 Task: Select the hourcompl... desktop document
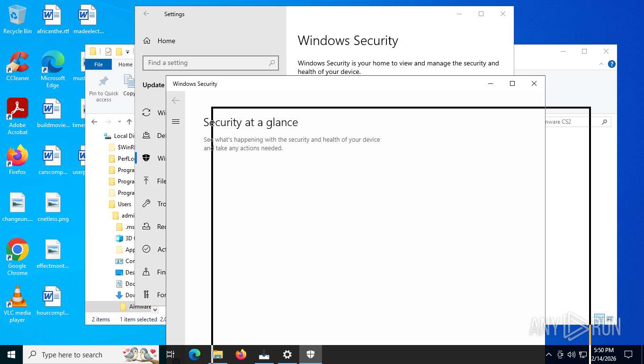coord(53,301)
